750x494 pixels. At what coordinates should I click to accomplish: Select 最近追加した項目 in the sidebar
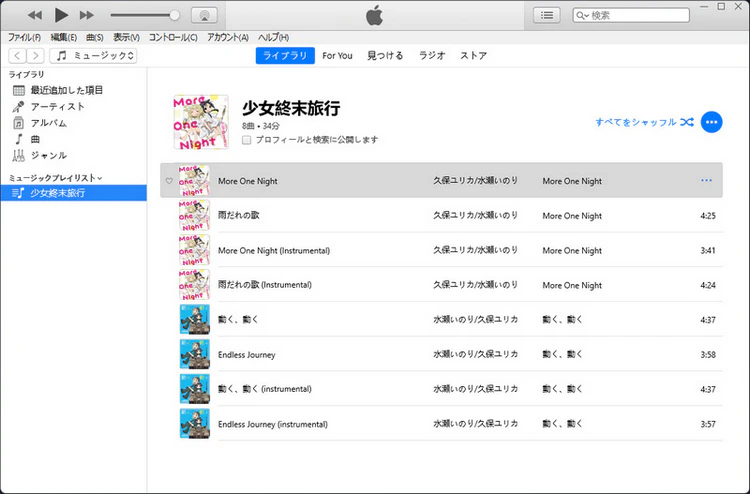(66, 90)
